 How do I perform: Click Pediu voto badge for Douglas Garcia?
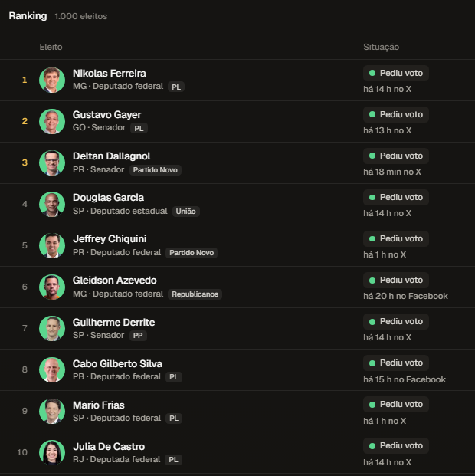[396, 197]
